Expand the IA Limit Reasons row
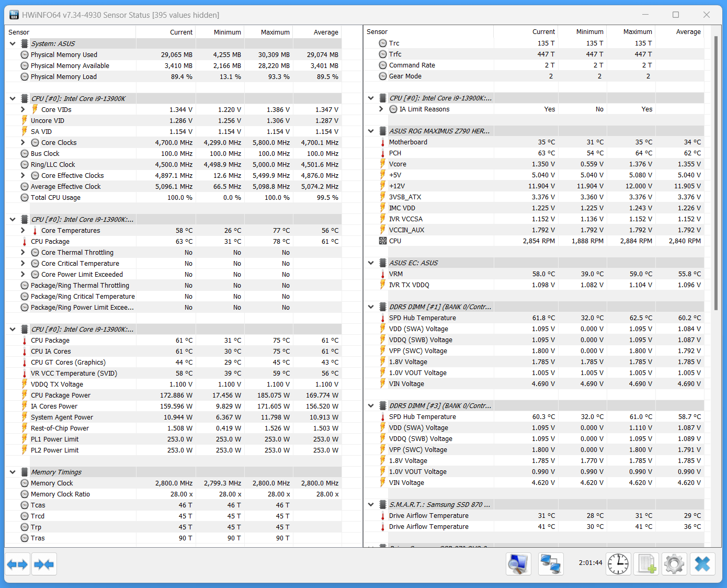 (x=381, y=109)
